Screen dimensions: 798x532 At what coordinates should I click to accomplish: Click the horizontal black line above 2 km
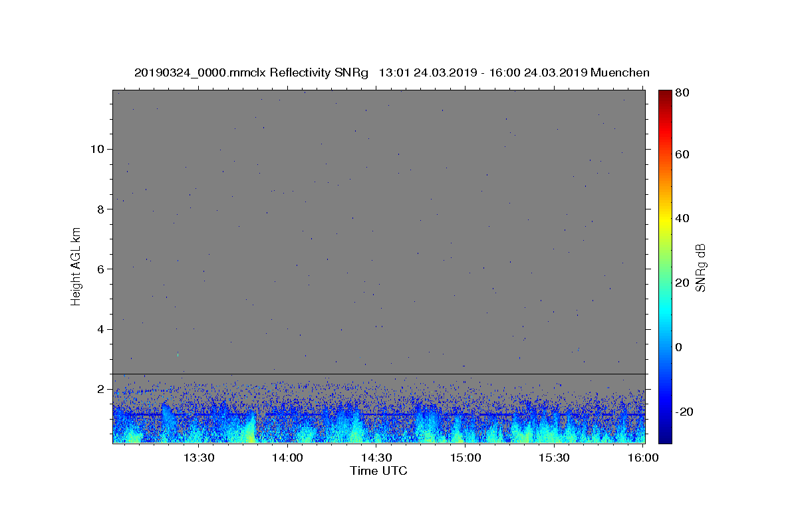pos(378,374)
